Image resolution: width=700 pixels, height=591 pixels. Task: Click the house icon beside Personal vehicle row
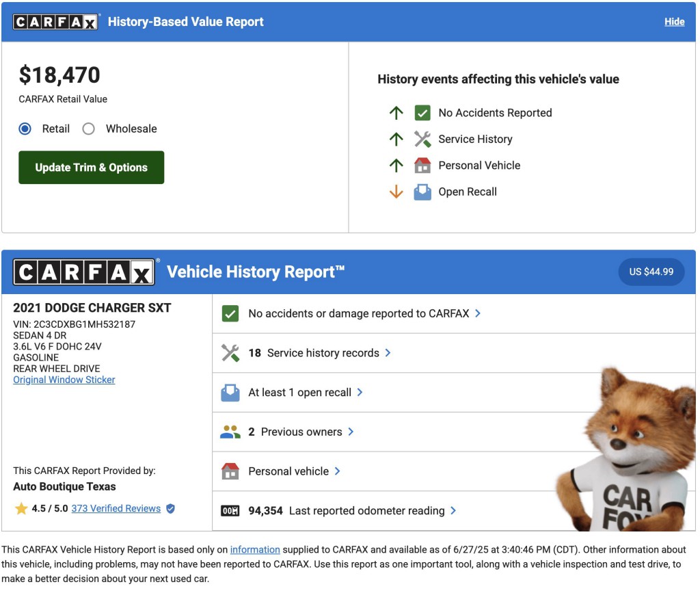click(230, 471)
